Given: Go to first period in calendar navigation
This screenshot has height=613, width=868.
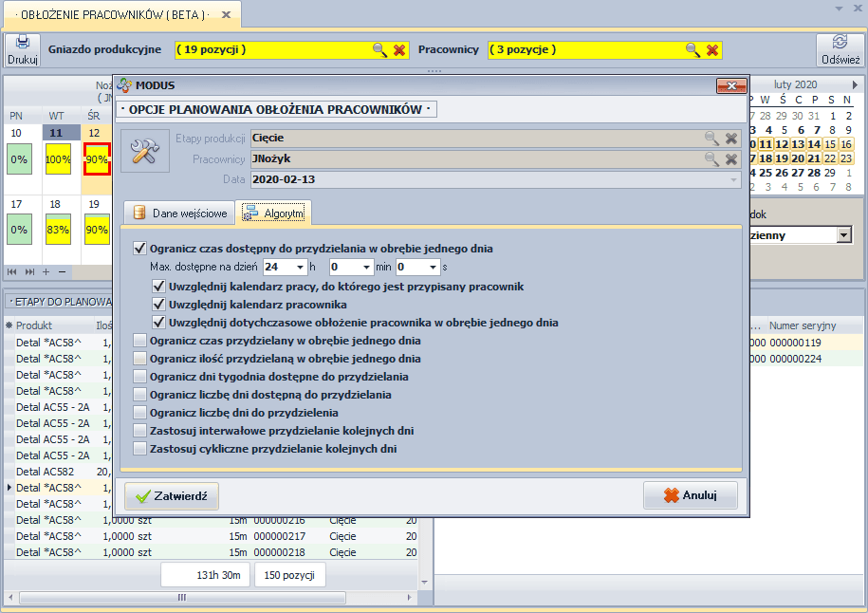Looking at the screenshot, I should [x=12, y=272].
